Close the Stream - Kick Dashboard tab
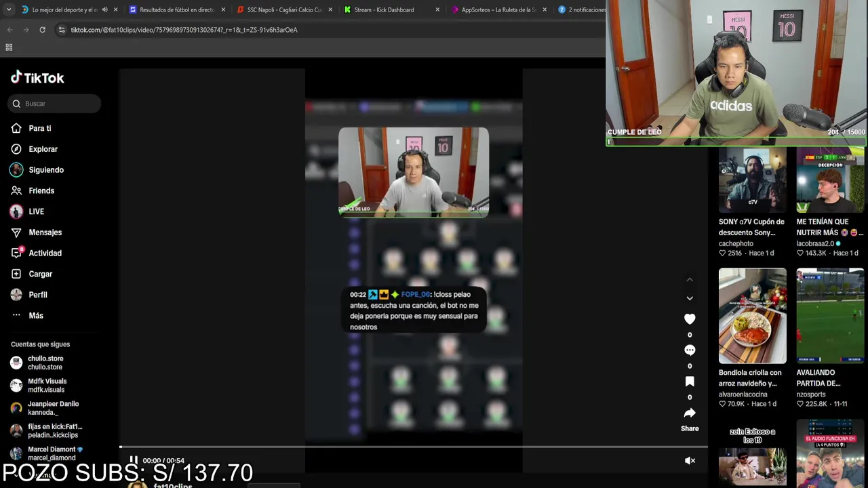This screenshot has height=488, width=868. (x=437, y=9)
